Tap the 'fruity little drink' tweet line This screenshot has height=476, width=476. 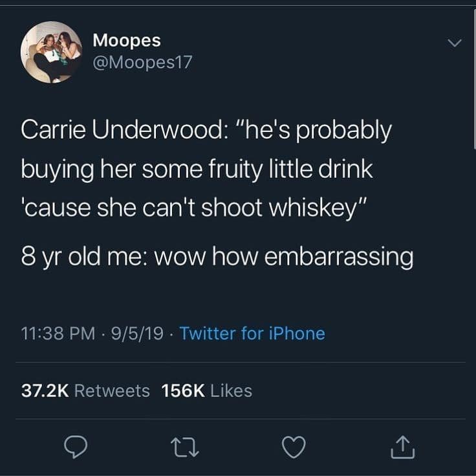click(197, 170)
